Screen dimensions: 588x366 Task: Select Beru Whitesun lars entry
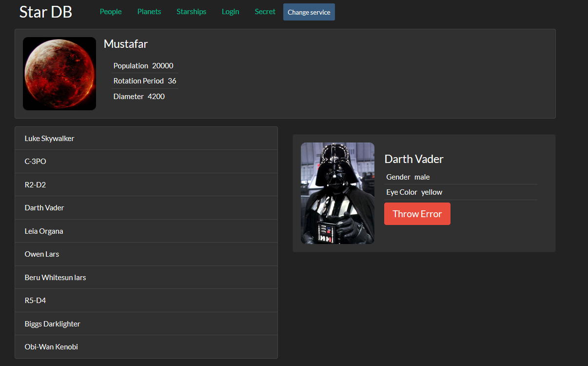point(146,278)
